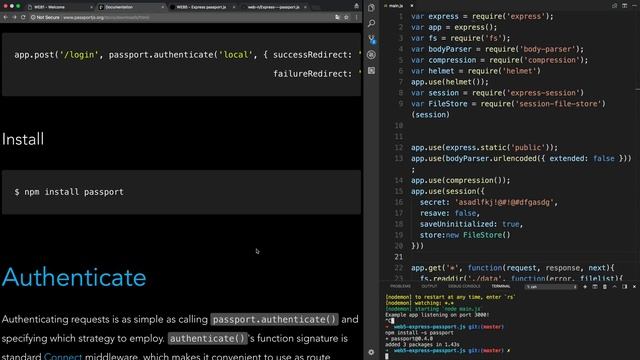Screen dimensions: 640x360
Task: Switch to the WEB1 - Welcome browser tab
Action: 59,7
